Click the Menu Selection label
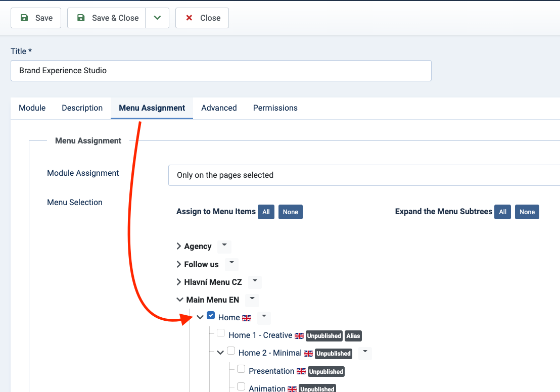 click(x=75, y=203)
